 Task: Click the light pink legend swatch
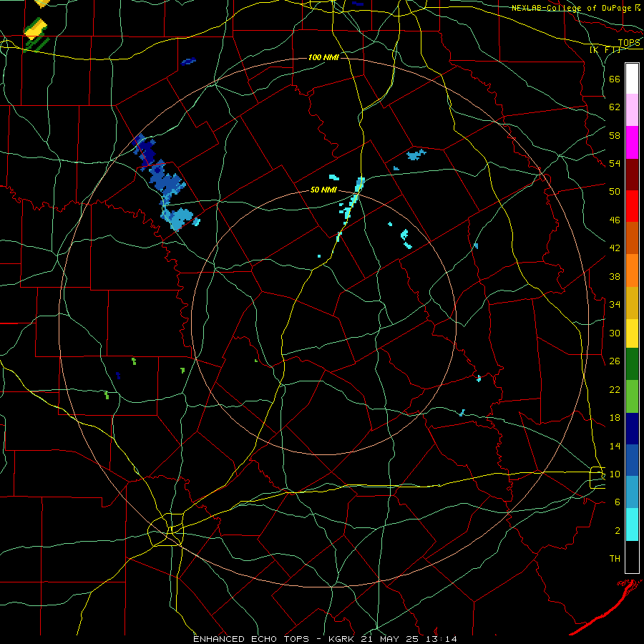point(632,109)
